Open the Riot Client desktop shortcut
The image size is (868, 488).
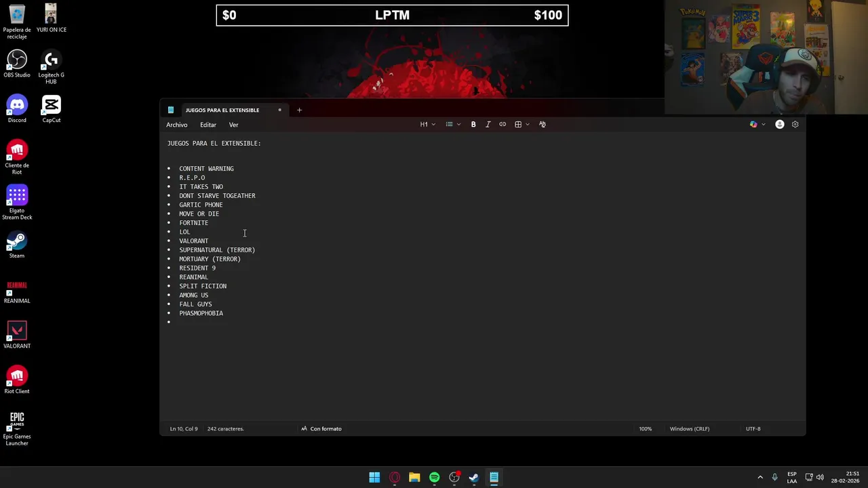click(x=17, y=380)
